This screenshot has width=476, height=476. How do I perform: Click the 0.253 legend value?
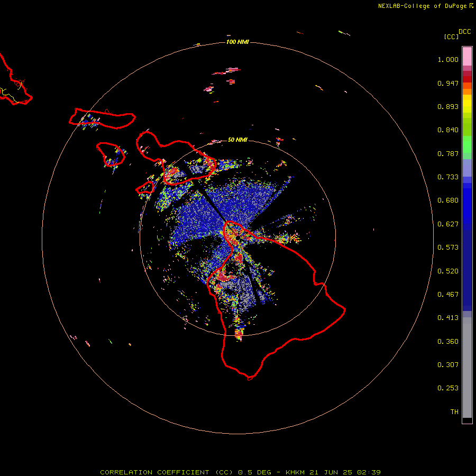pos(448,388)
